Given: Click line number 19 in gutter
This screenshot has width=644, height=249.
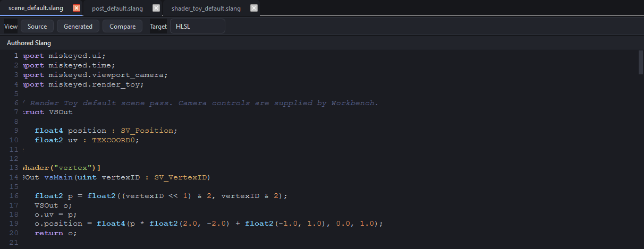Looking at the screenshot, I should point(14,224).
